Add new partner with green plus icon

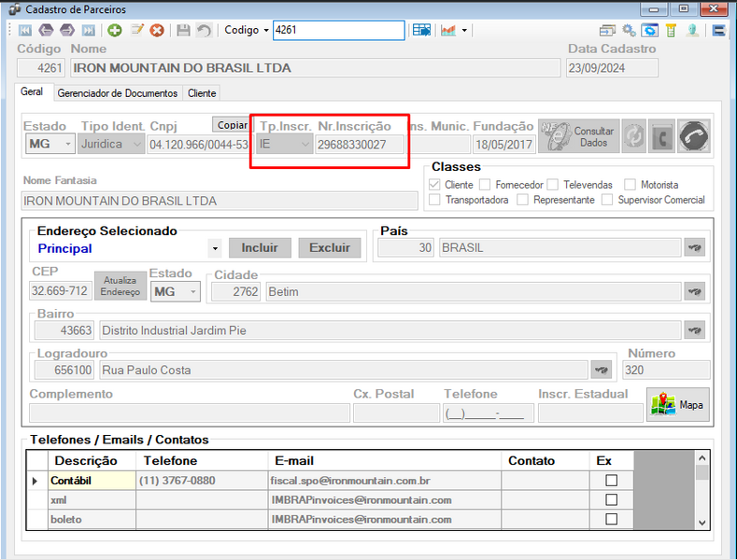click(x=115, y=31)
